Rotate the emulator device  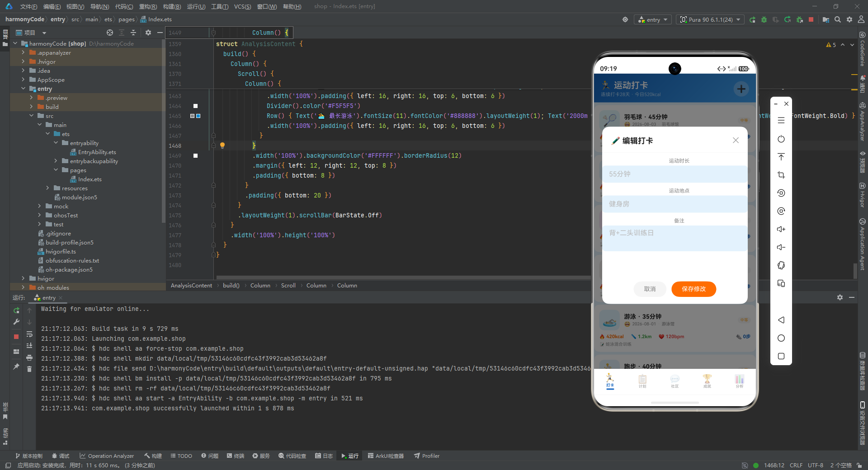click(781, 265)
